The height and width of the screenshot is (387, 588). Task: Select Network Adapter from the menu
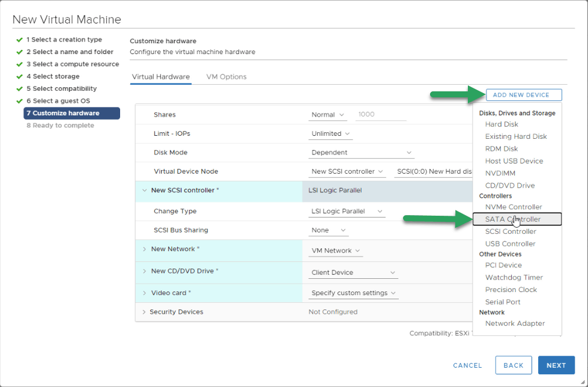[x=515, y=323]
